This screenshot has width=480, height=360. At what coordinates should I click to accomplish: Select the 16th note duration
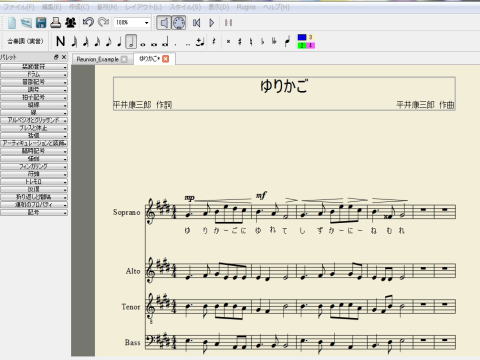point(97,41)
